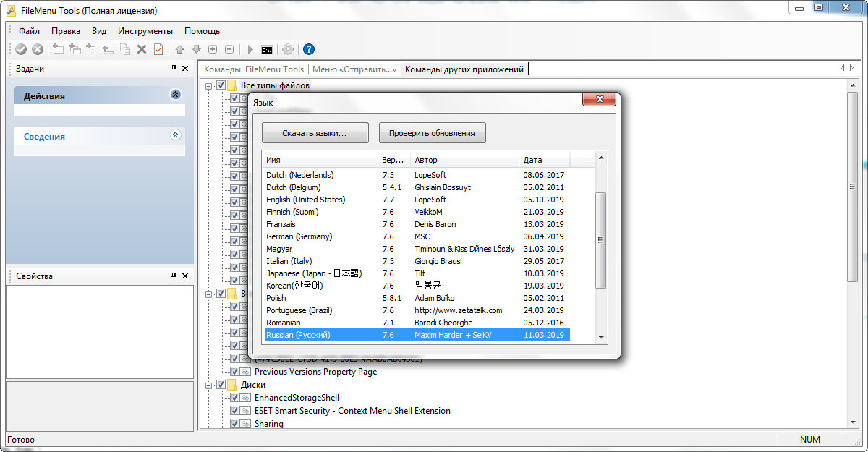The width and height of the screenshot is (868, 452).
Task: Click the Previous Versions Property Page item icon
Action: pos(246,372)
